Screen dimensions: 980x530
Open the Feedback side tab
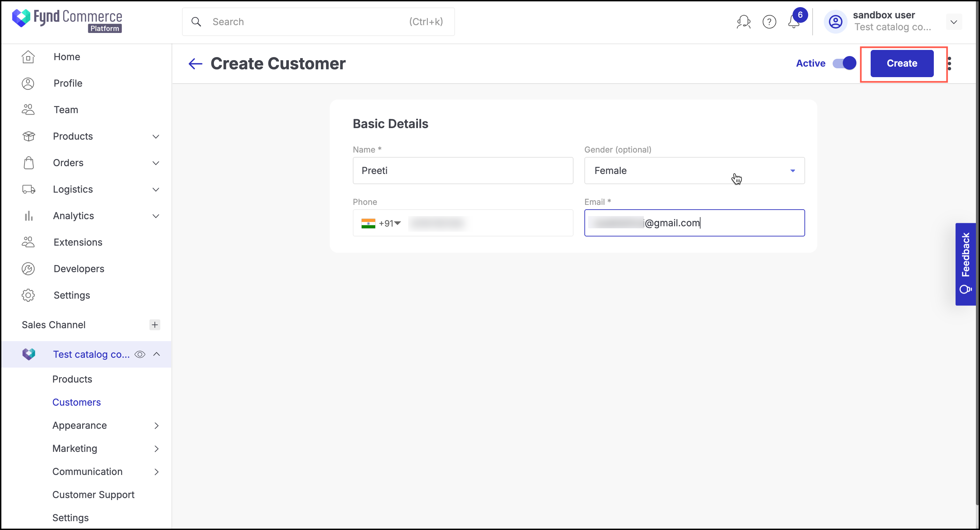pyautogui.click(x=965, y=264)
